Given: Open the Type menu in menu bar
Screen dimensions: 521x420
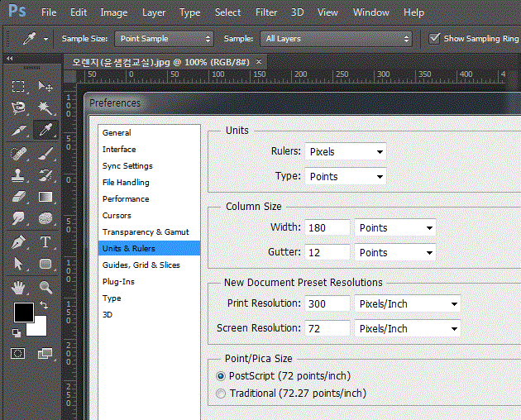Looking at the screenshot, I should tap(189, 12).
